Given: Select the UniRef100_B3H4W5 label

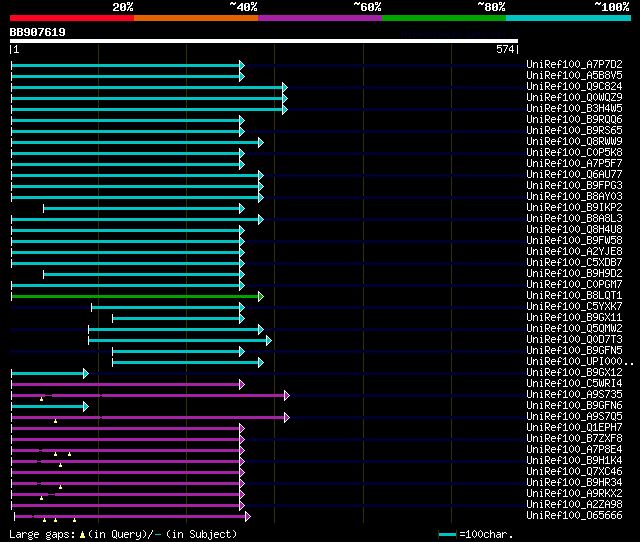Looking at the screenshot, I should pyautogui.click(x=574, y=109).
